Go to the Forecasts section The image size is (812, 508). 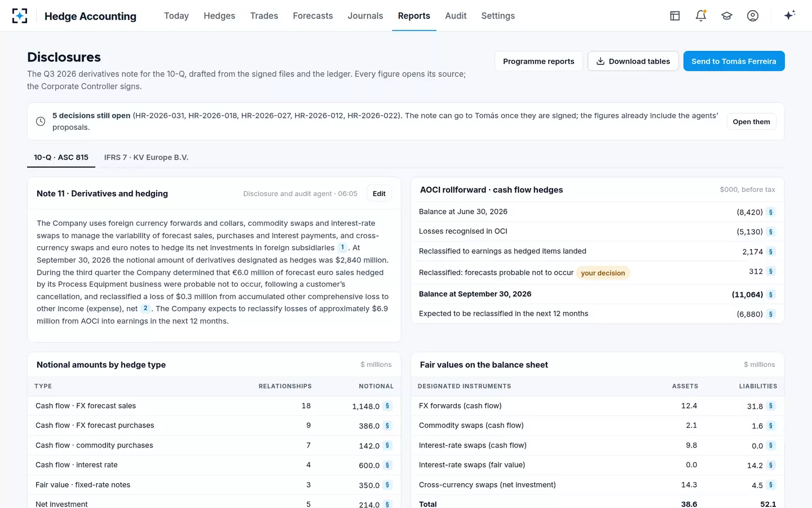coord(313,16)
